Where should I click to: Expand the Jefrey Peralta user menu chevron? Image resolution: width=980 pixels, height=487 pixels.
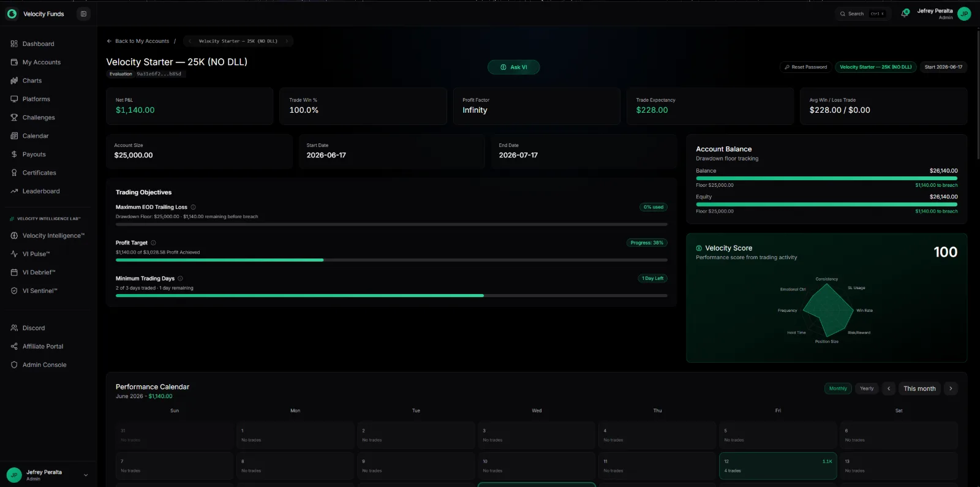pos(86,475)
